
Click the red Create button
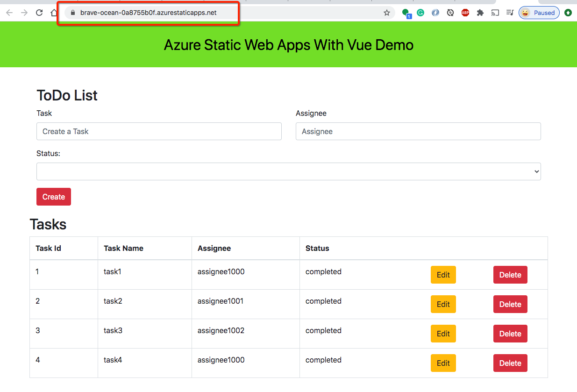pyautogui.click(x=54, y=197)
